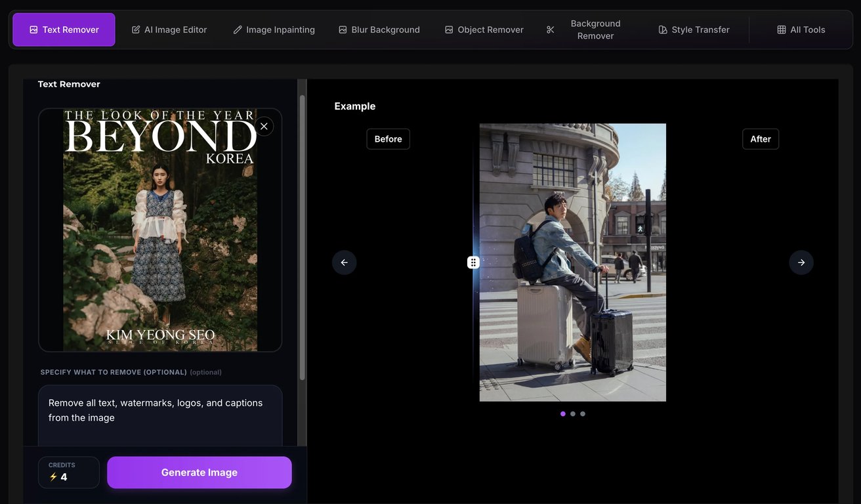Click the Credits counter showing 4

click(x=69, y=472)
